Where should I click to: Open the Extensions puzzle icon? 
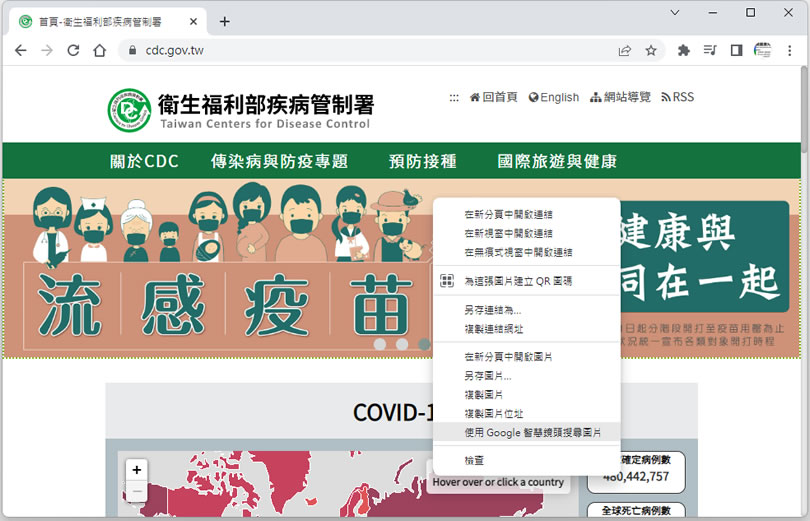(684, 50)
